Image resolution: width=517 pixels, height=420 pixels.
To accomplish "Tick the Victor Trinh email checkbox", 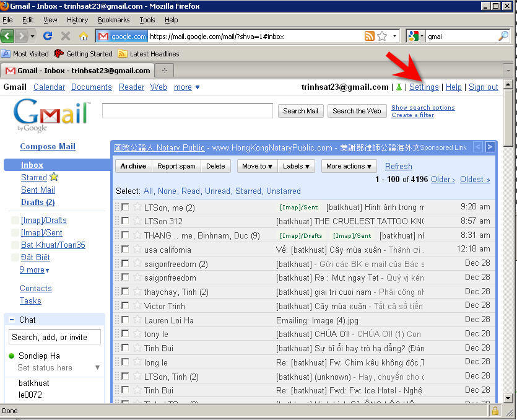I will [125, 305].
